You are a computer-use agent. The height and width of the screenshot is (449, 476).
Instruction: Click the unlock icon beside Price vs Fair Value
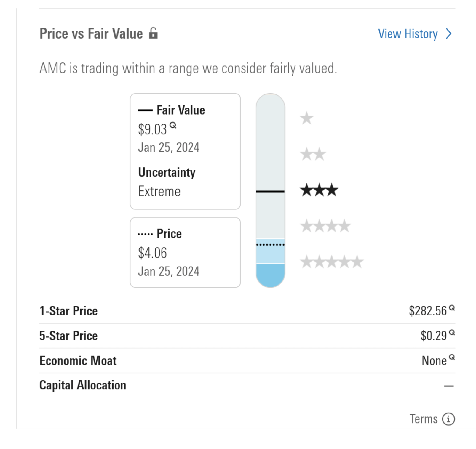pyautogui.click(x=154, y=34)
